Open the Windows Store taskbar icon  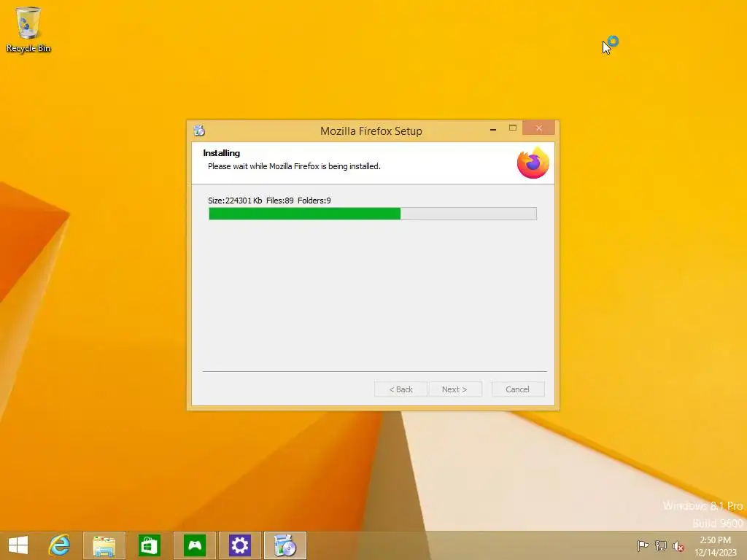pyautogui.click(x=149, y=545)
